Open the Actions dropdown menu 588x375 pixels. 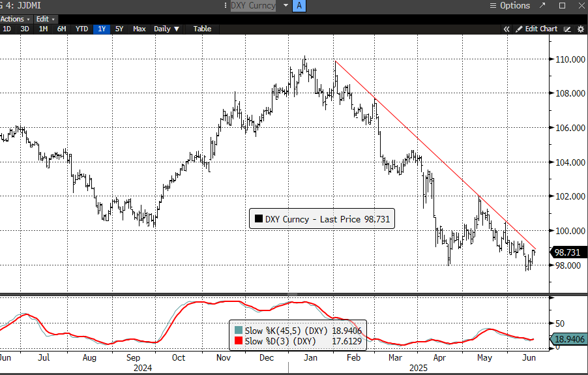15,19
